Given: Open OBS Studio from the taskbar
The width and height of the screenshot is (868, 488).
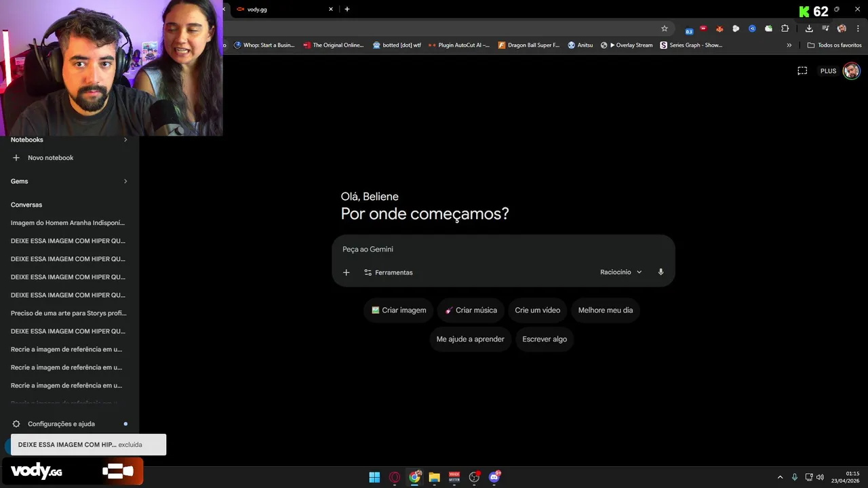Looking at the screenshot, I should tap(474, 477).
